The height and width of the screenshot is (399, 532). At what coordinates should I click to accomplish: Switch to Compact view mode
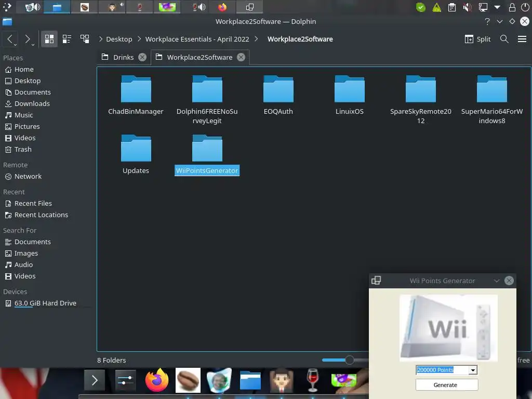67,39
